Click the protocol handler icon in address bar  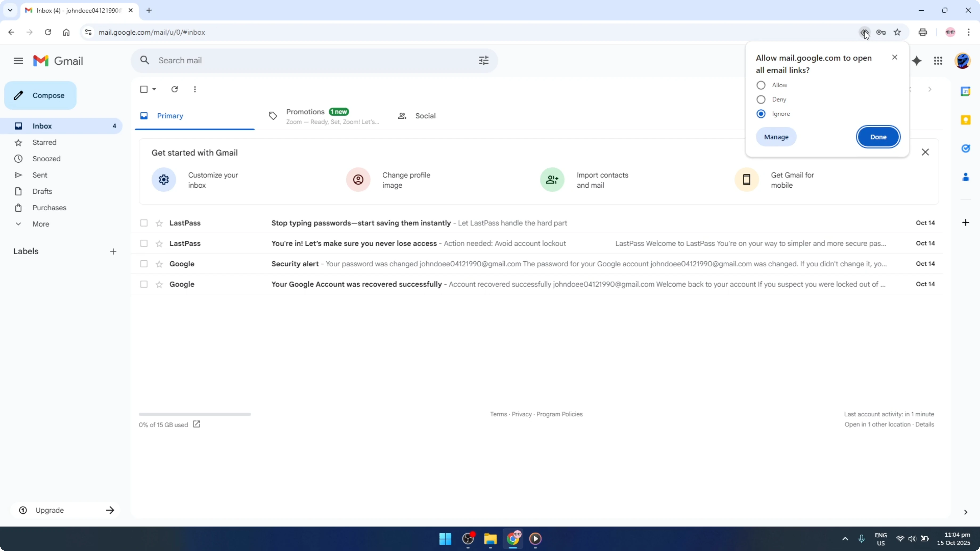(864, 32)
